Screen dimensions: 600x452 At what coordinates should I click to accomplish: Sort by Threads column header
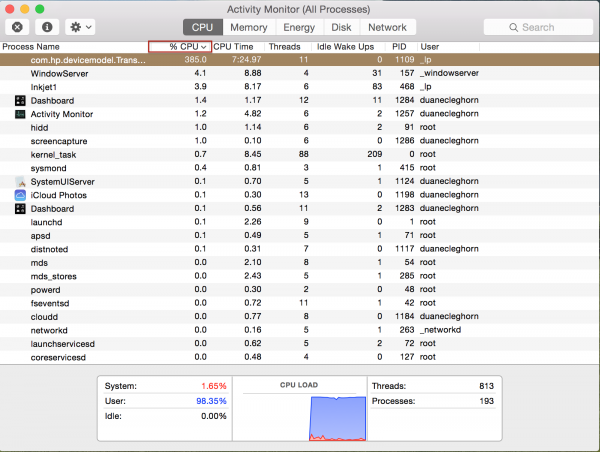284,47
